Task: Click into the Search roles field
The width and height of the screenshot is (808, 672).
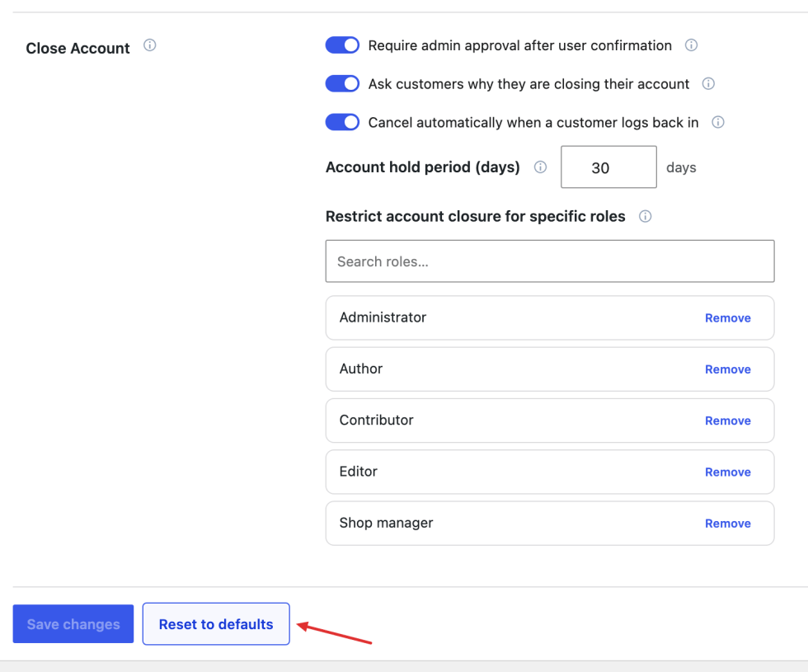Action: click(550, 261)
